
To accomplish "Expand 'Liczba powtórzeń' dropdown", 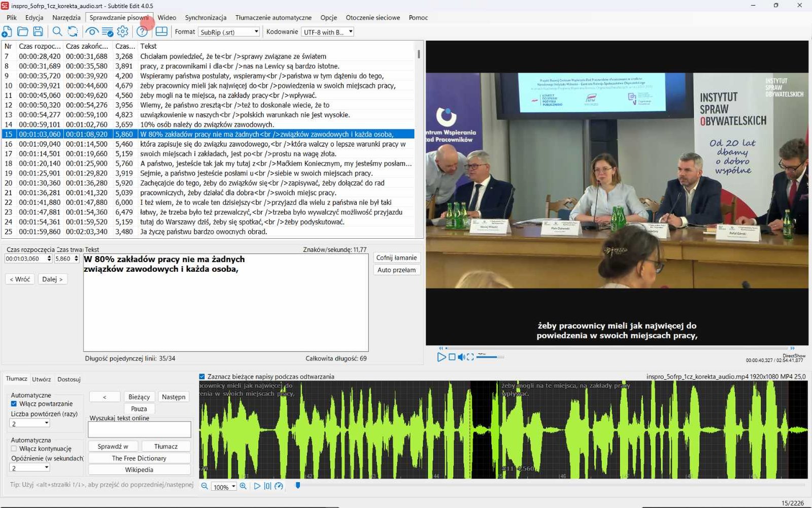I will pos(30,423).
